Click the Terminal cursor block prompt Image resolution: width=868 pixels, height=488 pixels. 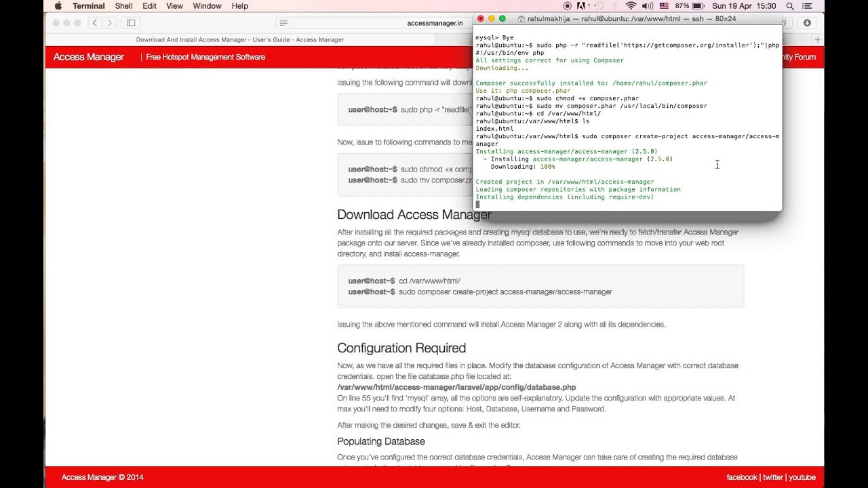477,205
